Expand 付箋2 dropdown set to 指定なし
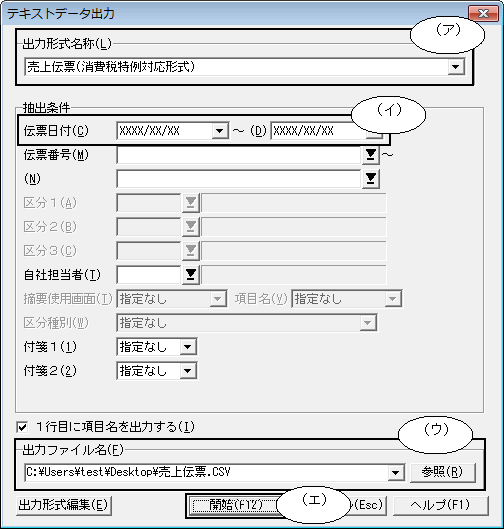 pos(188,371)
